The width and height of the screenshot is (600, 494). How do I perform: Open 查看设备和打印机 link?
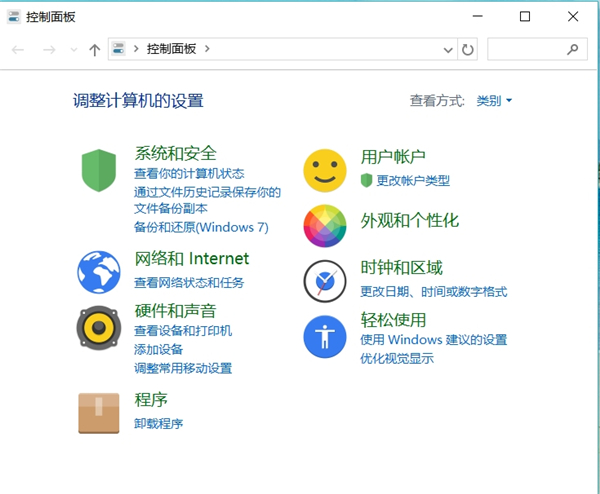tap(183, 330)
